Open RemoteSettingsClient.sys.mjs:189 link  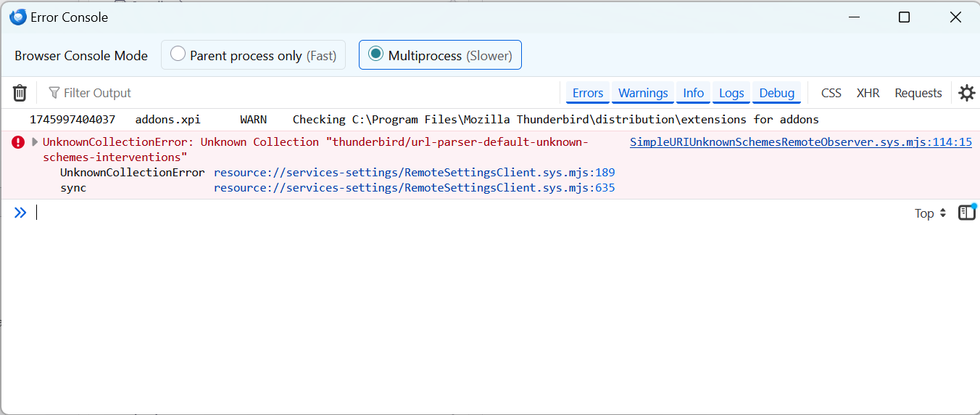(x=415, y=173)
